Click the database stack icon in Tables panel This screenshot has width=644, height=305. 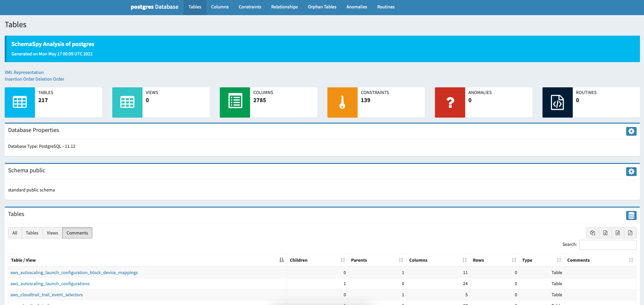pyautogui.click(x=631, y=215)
